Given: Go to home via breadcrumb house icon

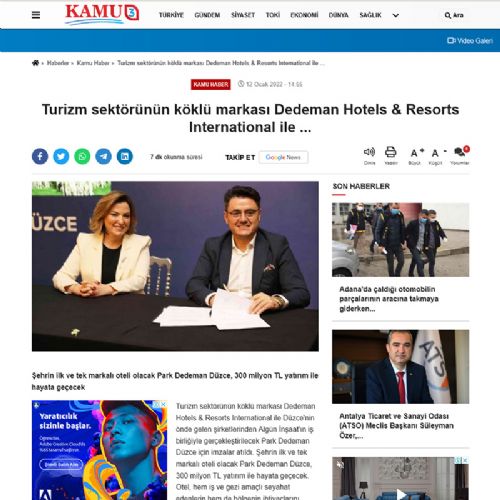Looking at the screenshot, I should (35, 63).
